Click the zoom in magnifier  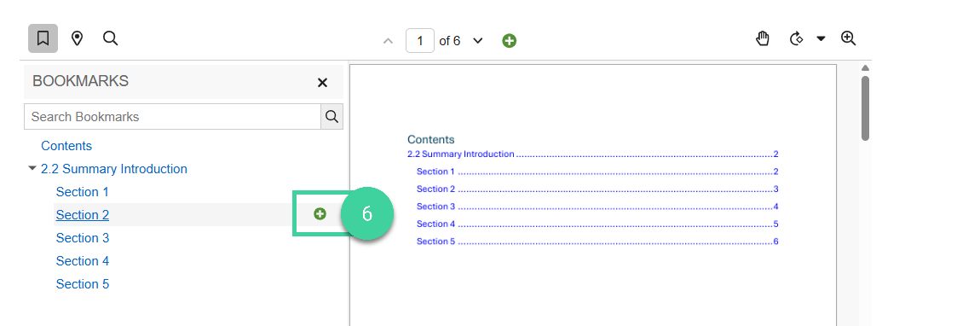click(x=848, y=38)
